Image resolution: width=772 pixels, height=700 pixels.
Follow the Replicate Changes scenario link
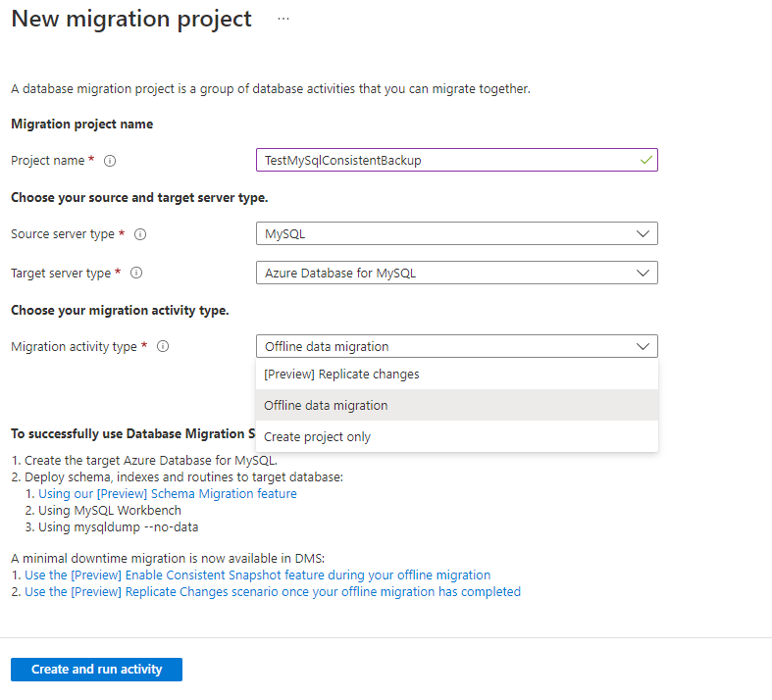273,592
